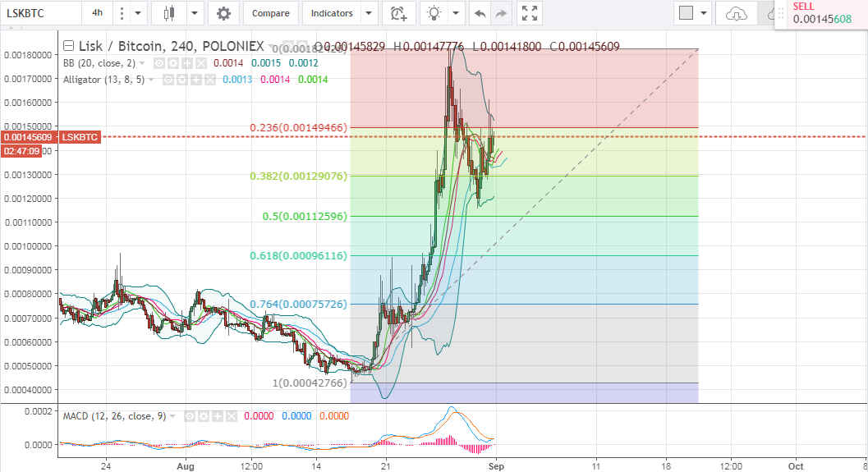Expand the ideas lightbulb dropdown arrow

456,13
